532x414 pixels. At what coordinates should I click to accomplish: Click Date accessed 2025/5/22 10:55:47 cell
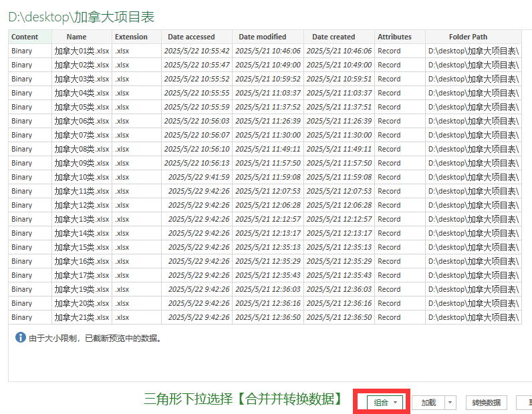pos(196,65)
